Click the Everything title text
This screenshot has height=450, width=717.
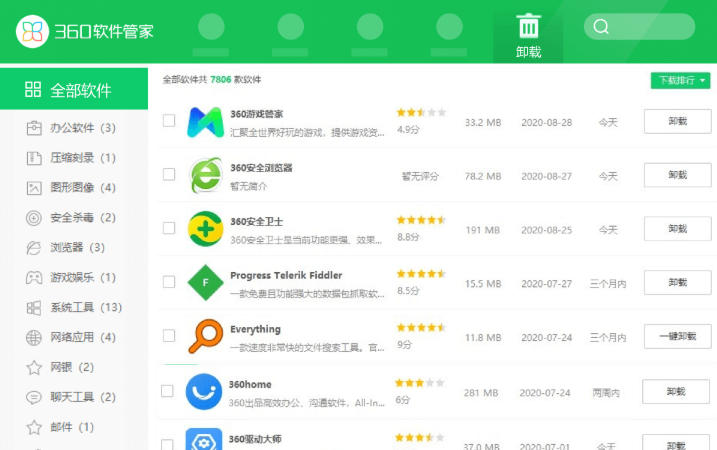[256, 329]
